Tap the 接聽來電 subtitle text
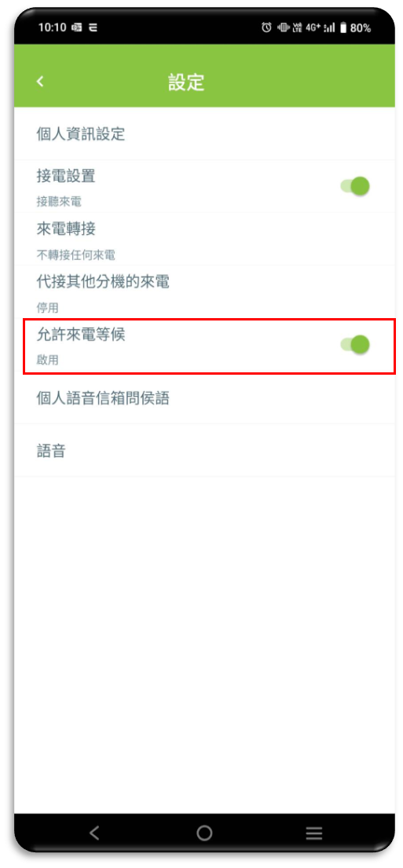 (x=59, y=202)
